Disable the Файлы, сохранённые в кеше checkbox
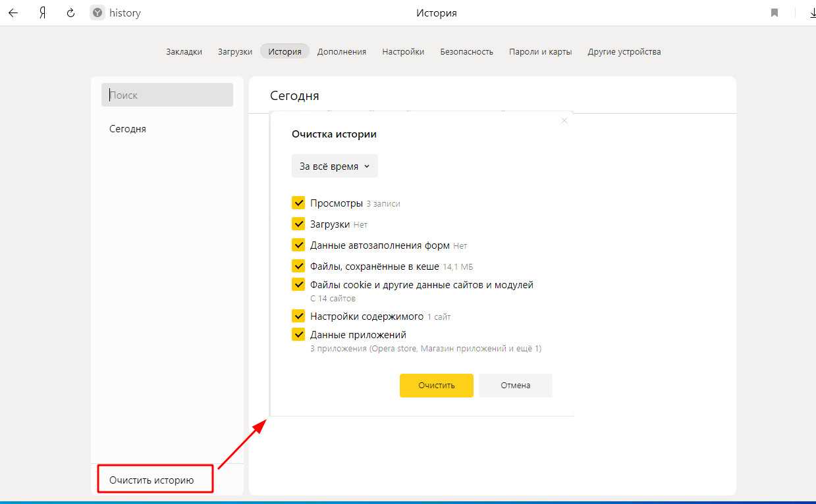816x504 pixels. pyautogui.click(x=298, y=266)
